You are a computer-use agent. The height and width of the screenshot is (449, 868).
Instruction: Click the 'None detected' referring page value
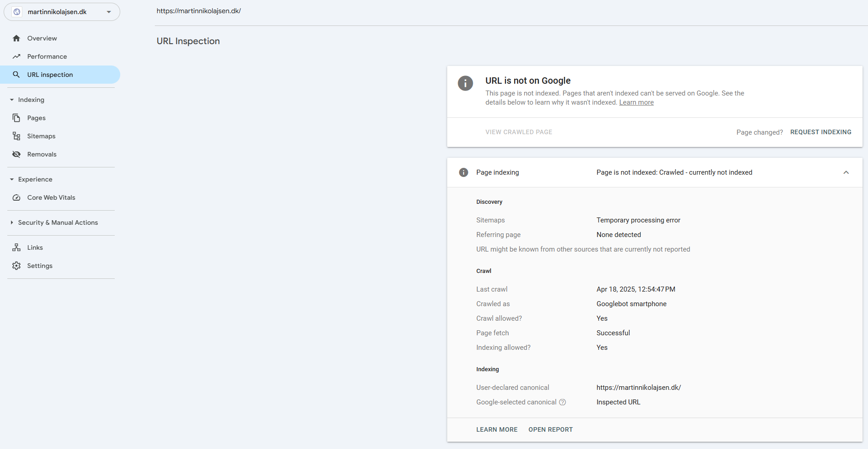point(618,235)
